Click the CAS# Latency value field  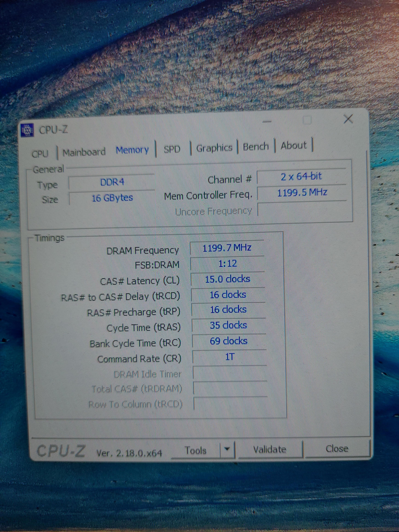(x=228, y=279)
